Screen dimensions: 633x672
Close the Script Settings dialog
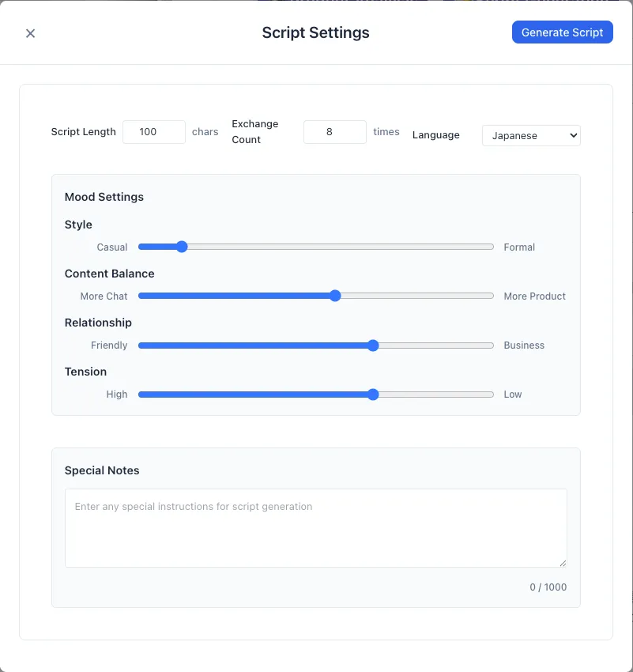coord(30,33)
